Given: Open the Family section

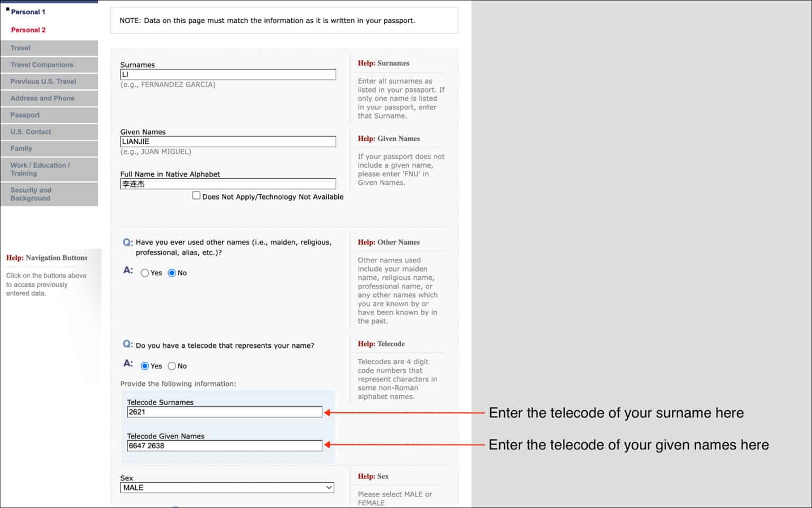Looking at the screenshot, I should tap(21, 149).
